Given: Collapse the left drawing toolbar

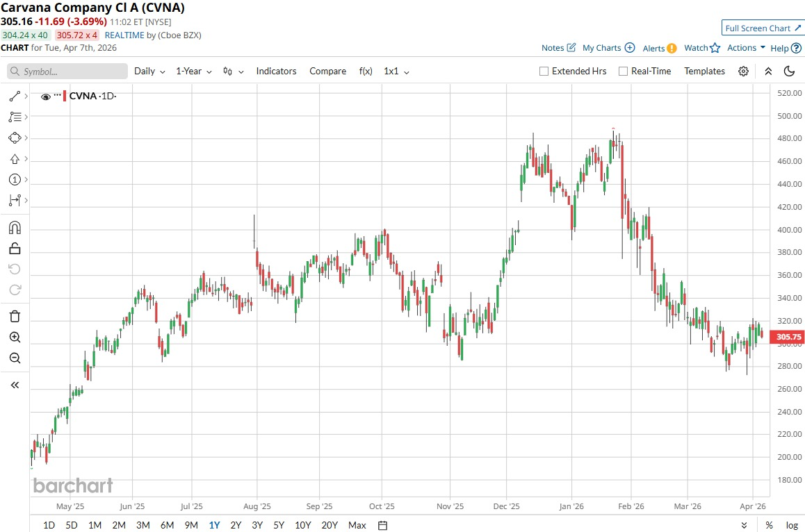Looking at the screenshot, I should 15,385.
